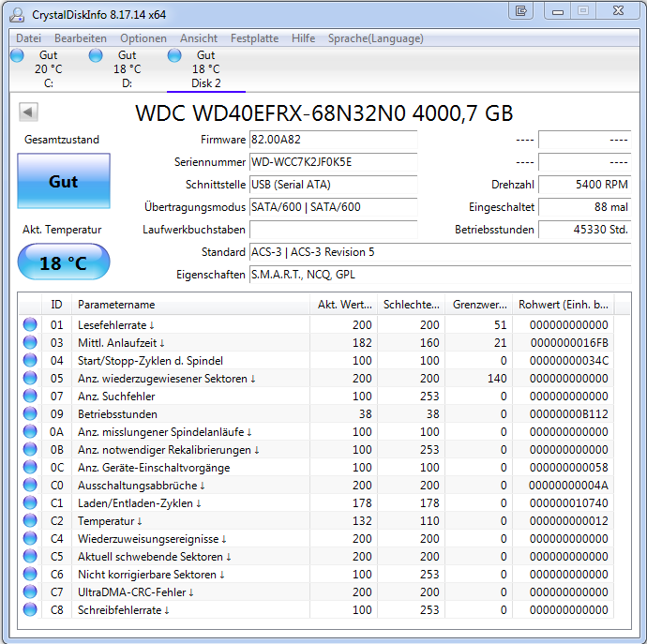Click the Firmware value field

click(x=333, y=140)
